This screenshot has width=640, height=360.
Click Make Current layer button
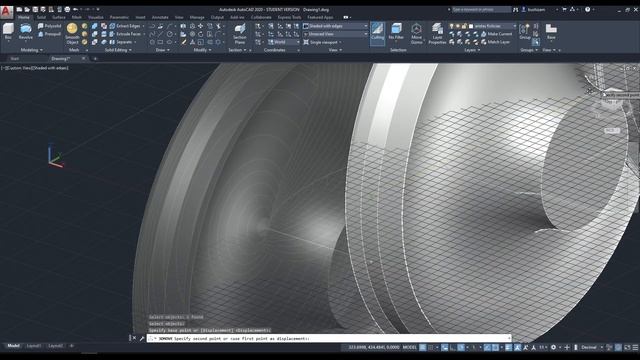point(496,34)
